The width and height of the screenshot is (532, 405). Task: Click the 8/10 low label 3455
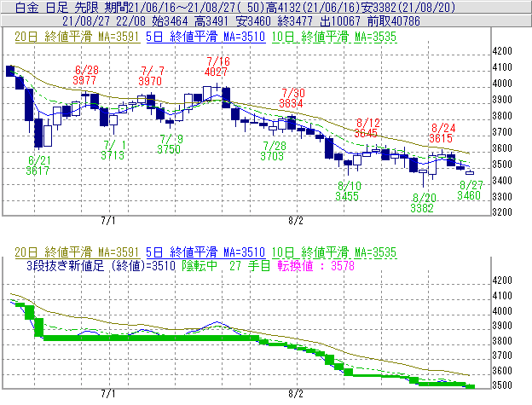347,196
